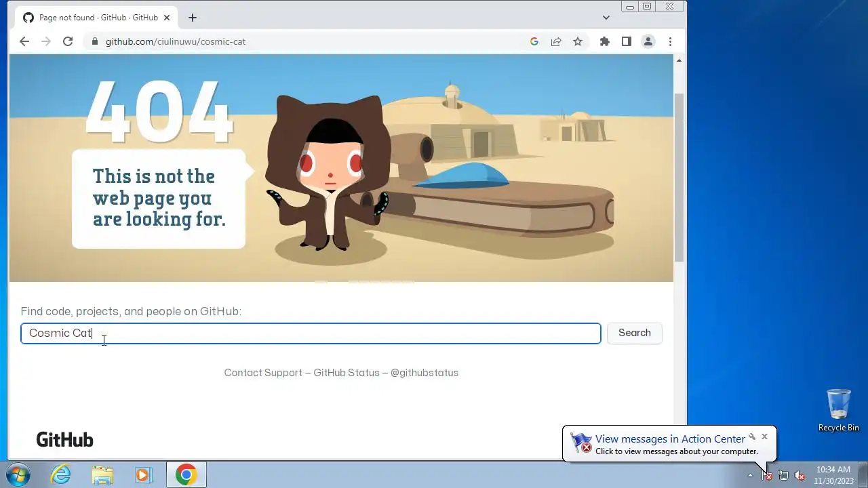Reload the current page
This screenshot has width=868, height=488.
pyautogui.click(x=68, y=41)
